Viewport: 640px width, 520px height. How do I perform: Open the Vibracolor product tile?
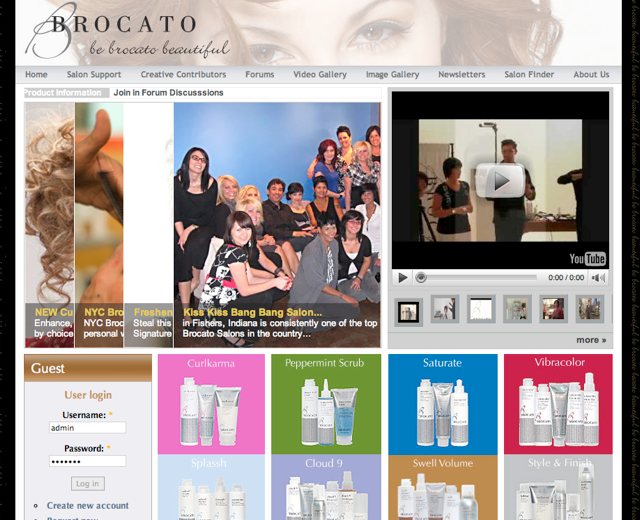coord(558,404)
